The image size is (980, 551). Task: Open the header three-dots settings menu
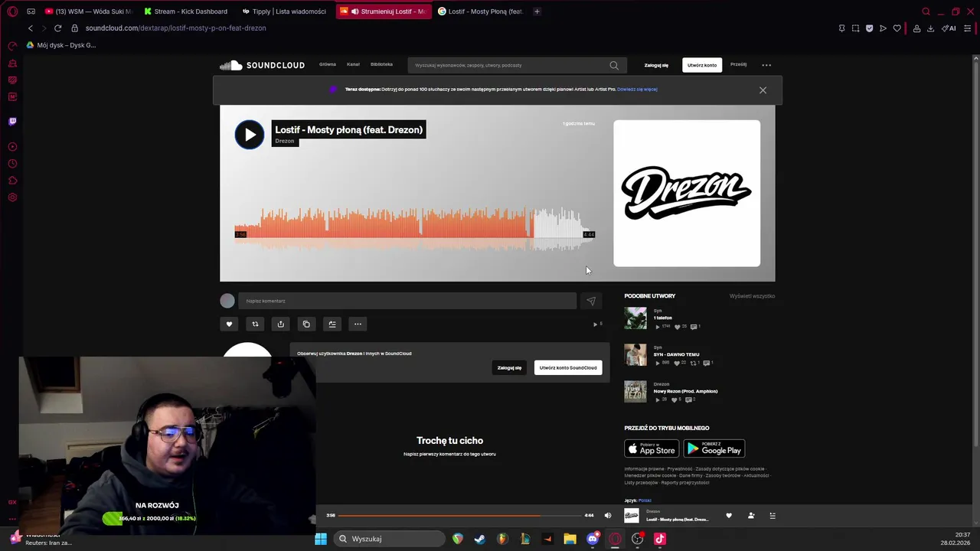pyautogui.click(x=766, y=65)
